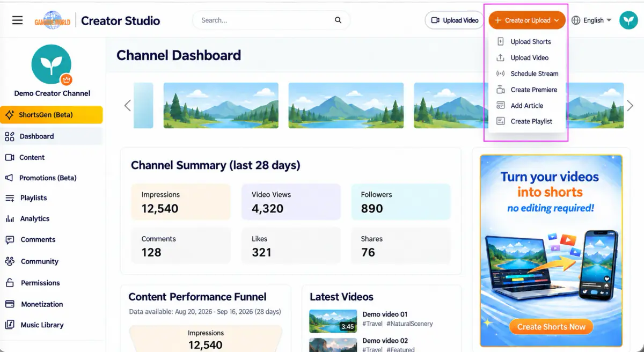Click the Channel Summary (last 28 days) heading
644x352 pixels.
pos(216,165)
